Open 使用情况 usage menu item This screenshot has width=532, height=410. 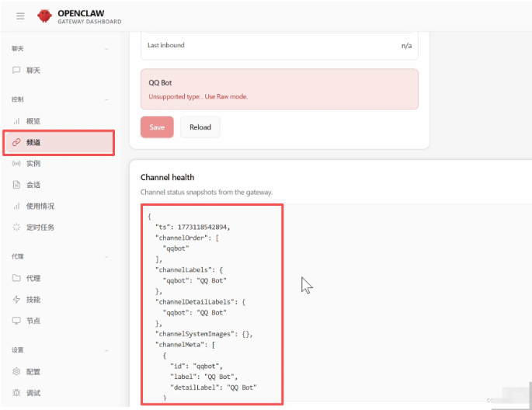(x=40, y=207)
